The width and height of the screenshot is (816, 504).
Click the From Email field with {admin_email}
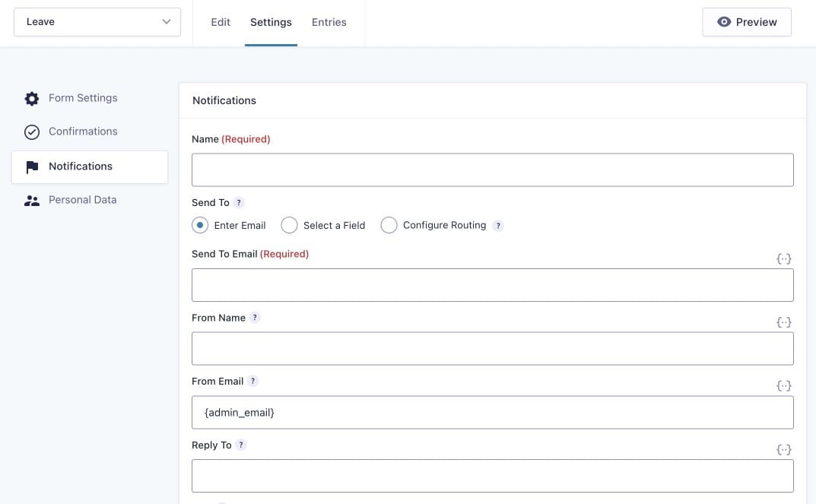click(x=492, y=413)
